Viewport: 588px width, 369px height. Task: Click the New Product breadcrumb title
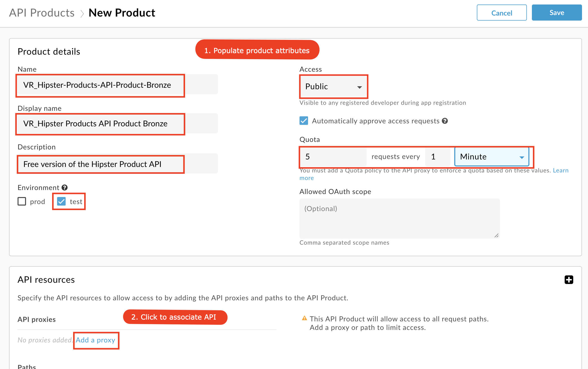click(122, 13)
